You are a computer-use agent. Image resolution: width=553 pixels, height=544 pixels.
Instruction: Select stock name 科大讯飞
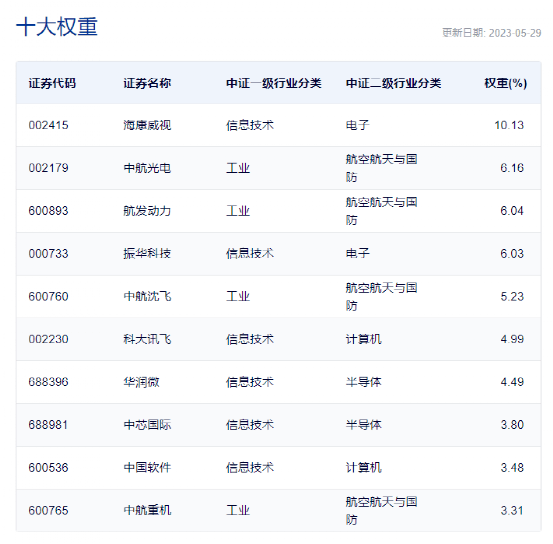(x=147, y=339)
